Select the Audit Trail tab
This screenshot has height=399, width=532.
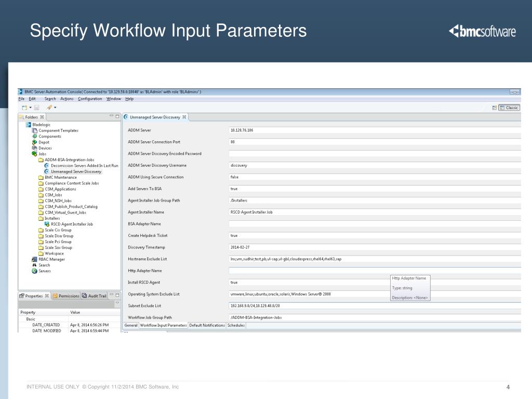tap(95, 296)
